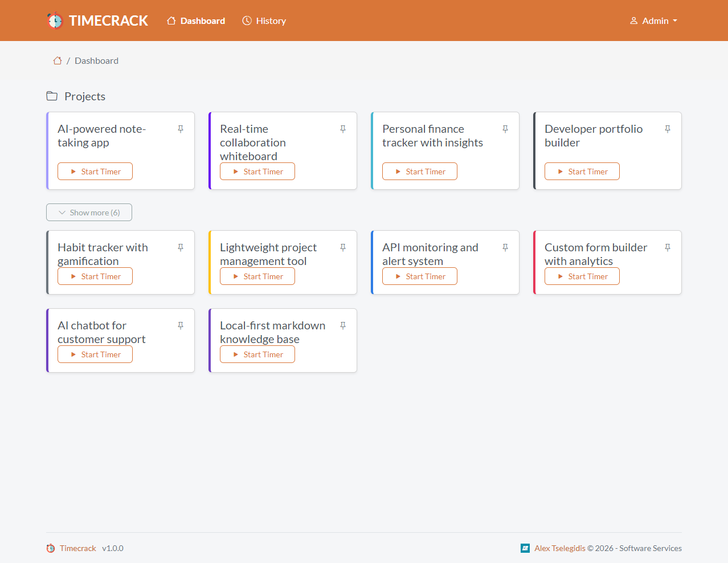Click the Timecrack logo icon in the header
This screenshot has height=563, width=728.
click(x=55, y=20)
